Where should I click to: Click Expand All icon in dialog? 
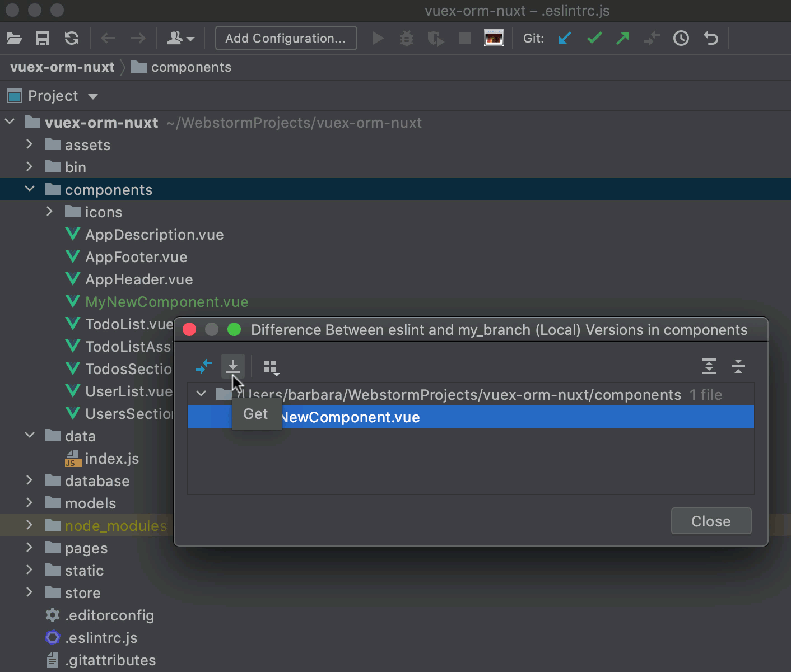(709, 366)
